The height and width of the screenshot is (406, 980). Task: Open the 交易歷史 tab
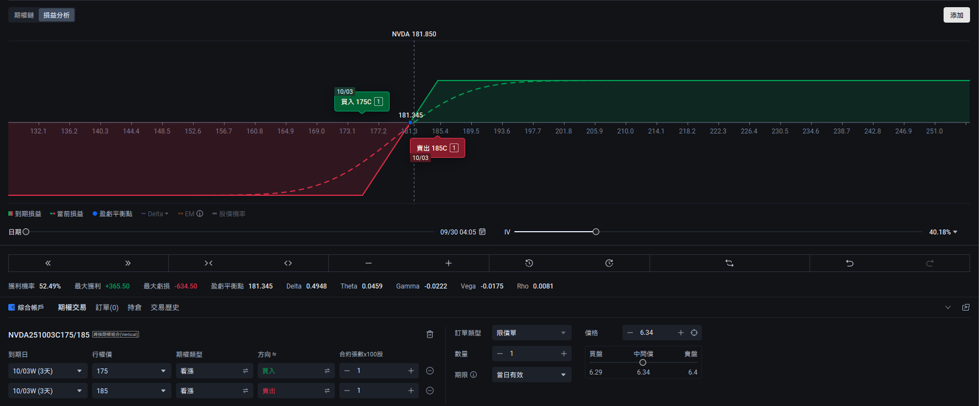tap(164, 307)
